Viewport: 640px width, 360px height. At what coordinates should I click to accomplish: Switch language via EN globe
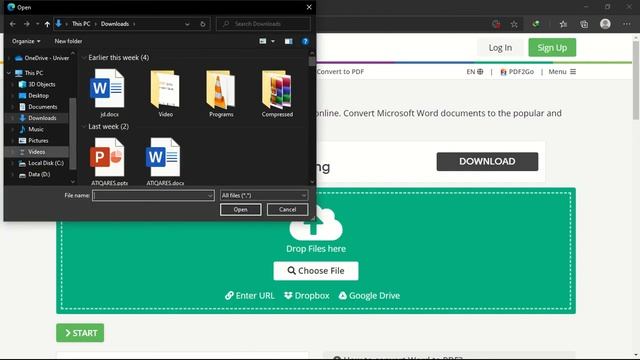(x=475, y=72)
